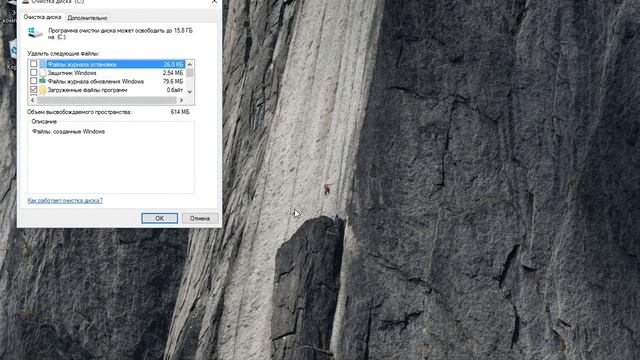Screen dimensions: 640x360
Task: Click the 2,54 МБ size value
Action: (x=173, y=73)
